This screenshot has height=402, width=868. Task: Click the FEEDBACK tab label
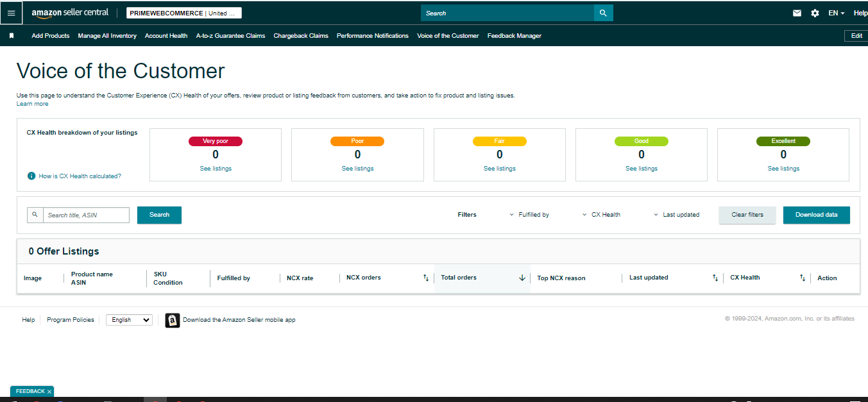[30, 392]
